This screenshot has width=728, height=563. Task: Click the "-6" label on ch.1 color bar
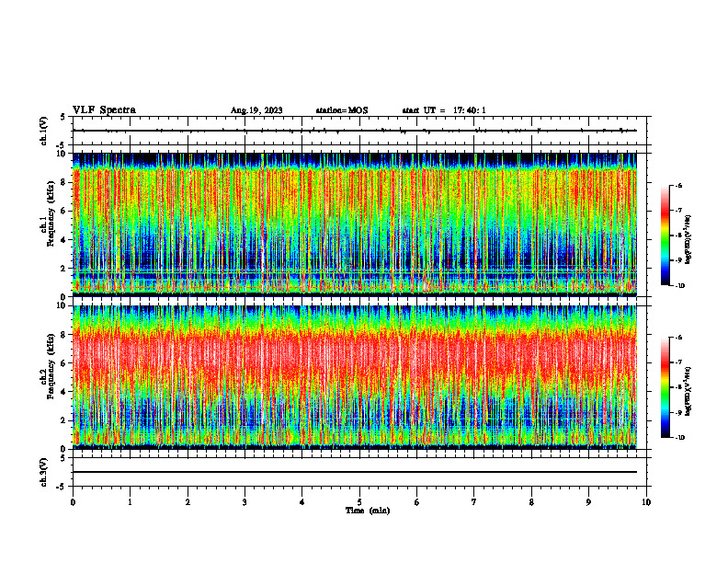pos(679,185)
